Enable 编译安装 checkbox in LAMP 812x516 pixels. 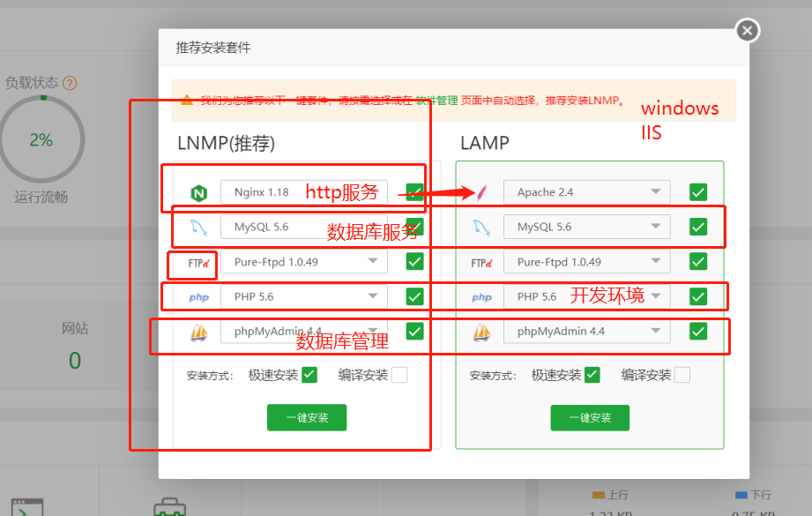pyautogui.click(x=682, y=375)
